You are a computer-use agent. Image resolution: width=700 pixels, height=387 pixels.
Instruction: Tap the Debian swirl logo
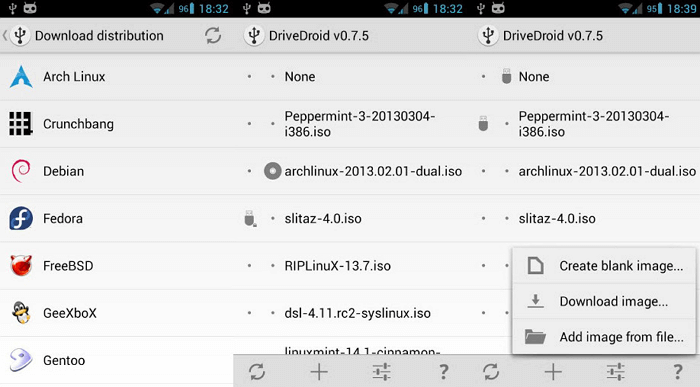[21, 171]
